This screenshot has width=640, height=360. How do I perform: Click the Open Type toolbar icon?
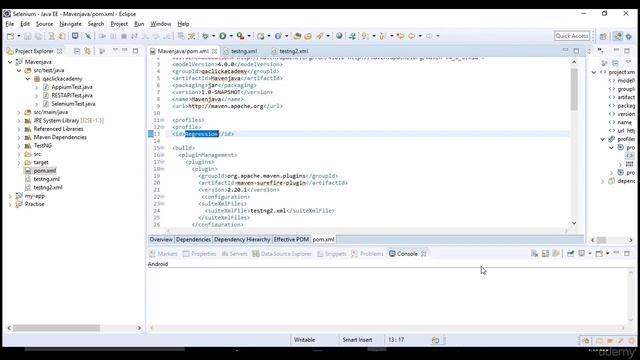point(297,36)
